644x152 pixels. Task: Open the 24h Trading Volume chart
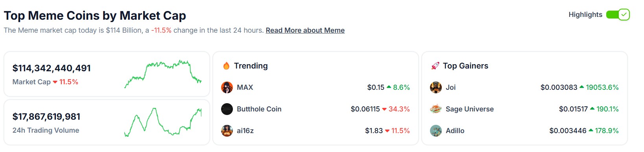[x=163, y=122]
